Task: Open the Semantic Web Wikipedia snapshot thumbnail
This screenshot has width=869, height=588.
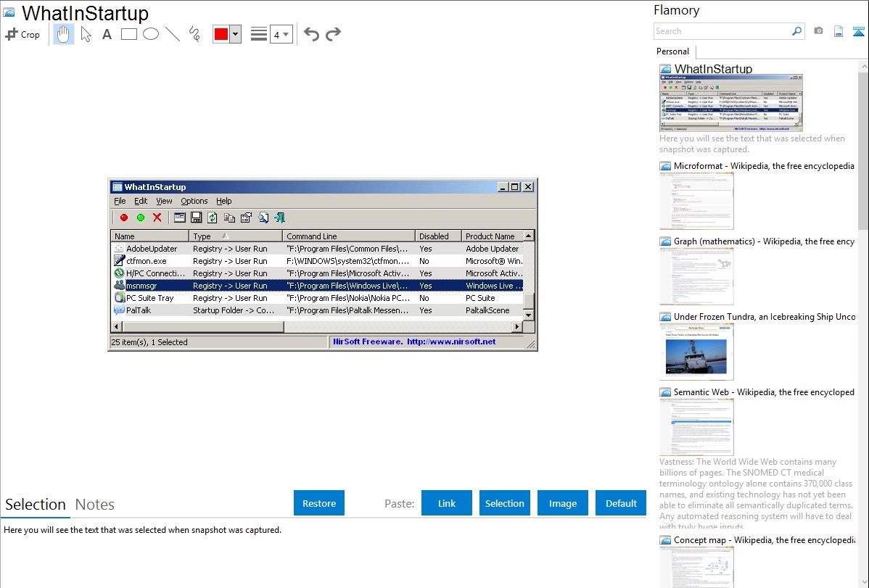Action: click(696, 426)
